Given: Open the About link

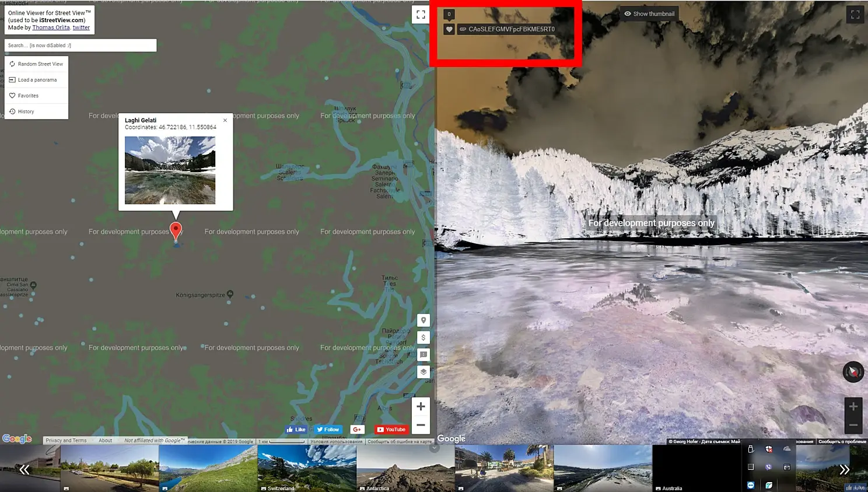Looking at the screenshot, I should click(x=106, y=441).
